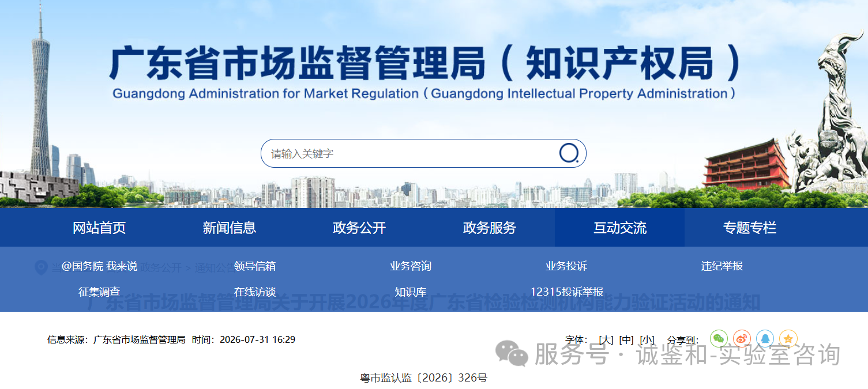Select 领导信箱 submenu link
Image resolution: width=868 pixels, height=389 pixels.
tap(255, 266)
